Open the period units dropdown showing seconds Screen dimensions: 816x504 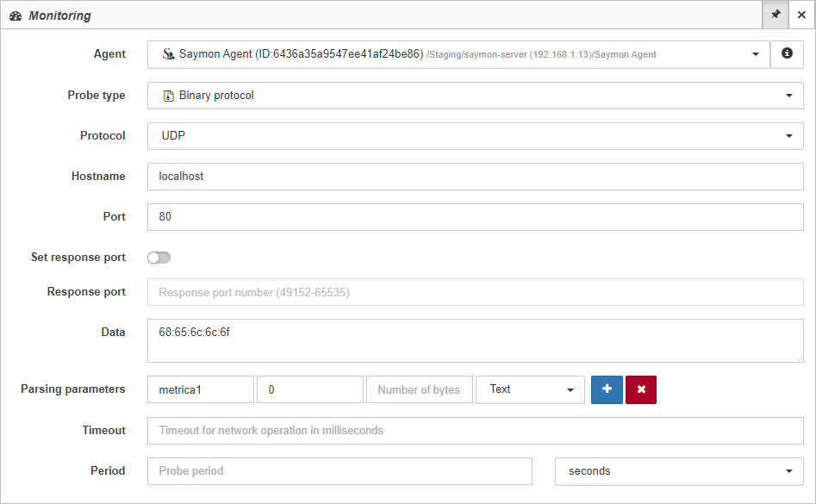[679, 471]
